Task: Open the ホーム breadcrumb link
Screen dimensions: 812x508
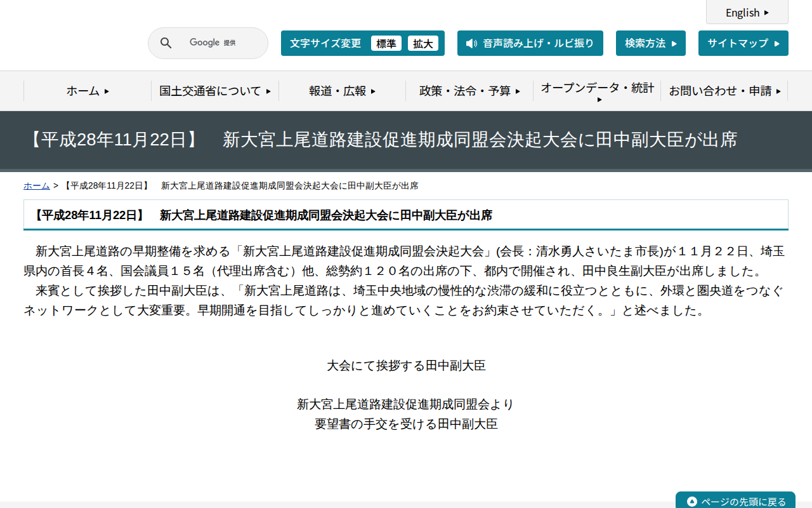Action: click(x=36, y=185)
